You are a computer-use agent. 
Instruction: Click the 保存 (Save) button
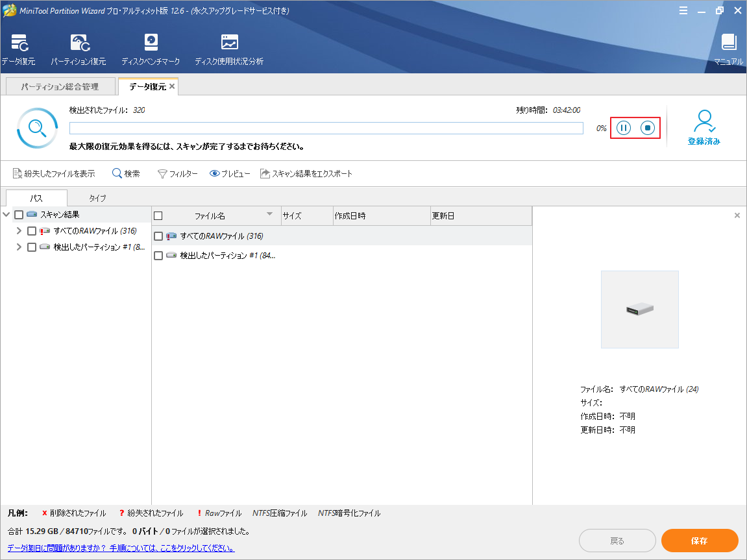[x=700, y=541]
